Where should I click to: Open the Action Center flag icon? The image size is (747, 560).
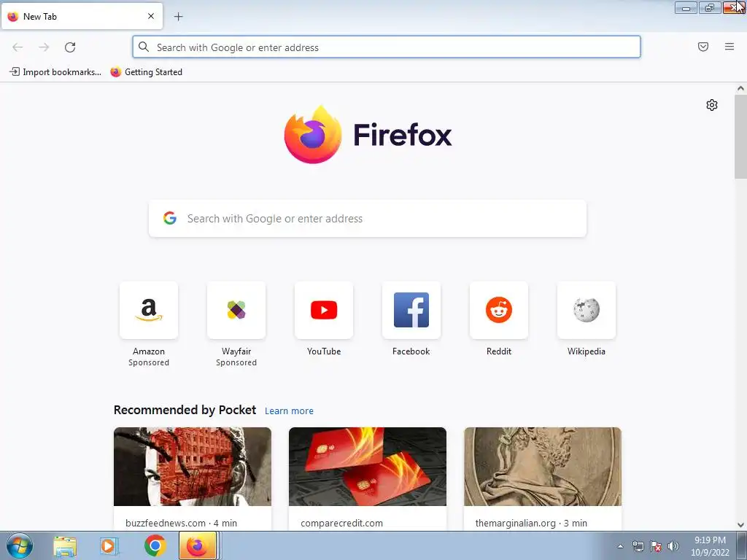(x=656, y=546)
